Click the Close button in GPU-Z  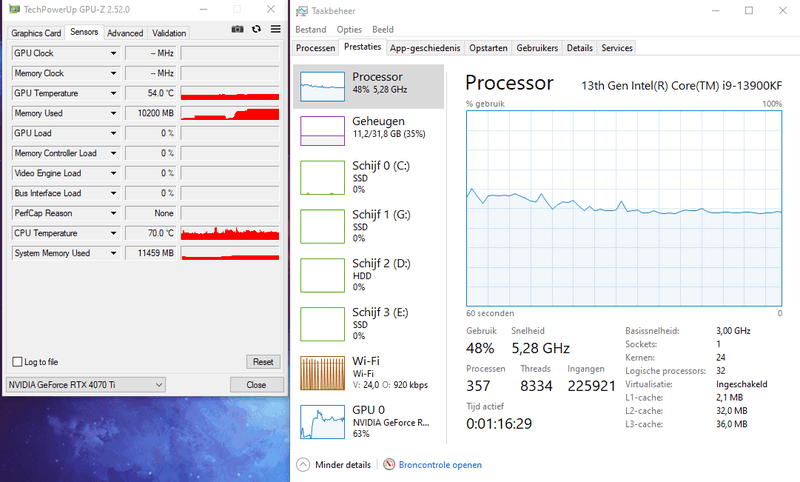tap(256, 385)
